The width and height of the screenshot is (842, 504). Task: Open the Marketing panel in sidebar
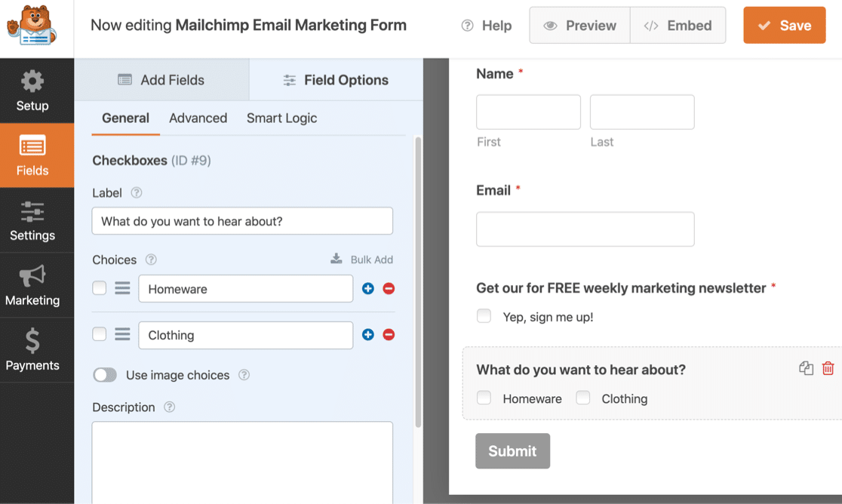coord(32,285)
